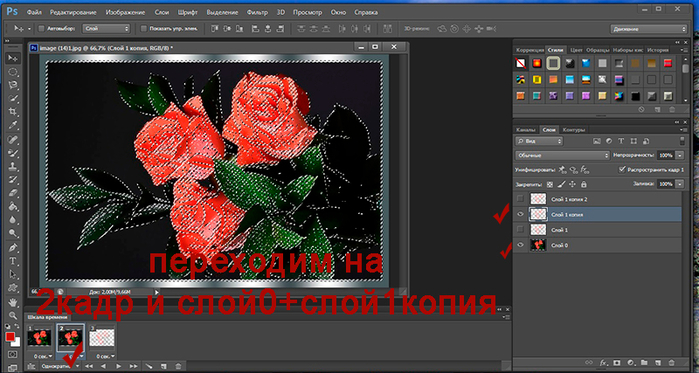Screen dimensions: 699x373
Task: Select timeline frame 1 thumbnail
Action: pyautogui.click(x=40, y=338)
